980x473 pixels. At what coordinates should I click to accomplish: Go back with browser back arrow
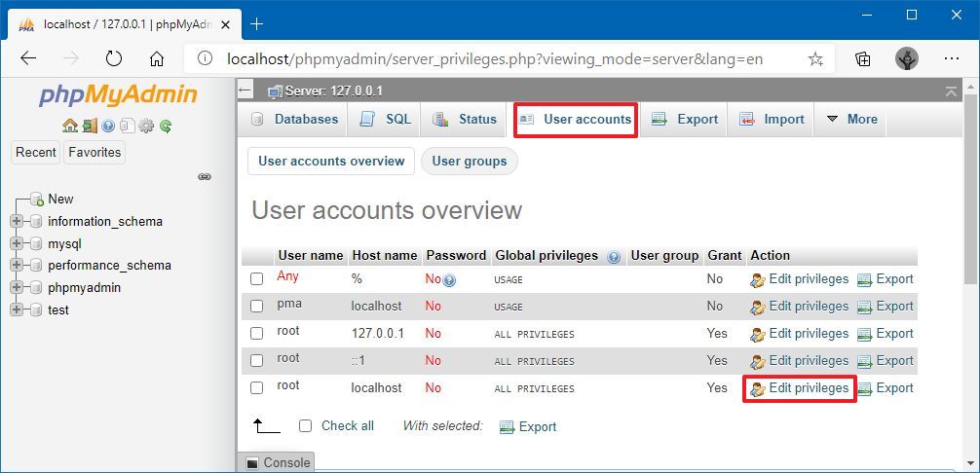pos(29,58)
